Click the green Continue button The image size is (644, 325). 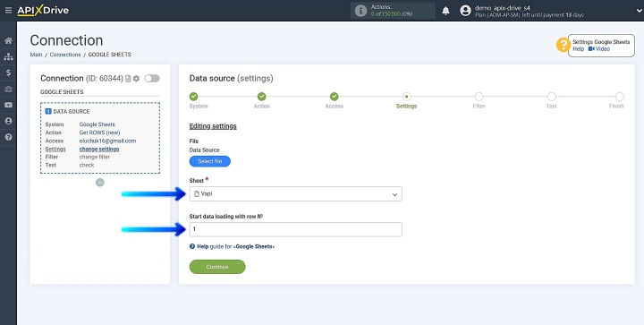(217, 267)
